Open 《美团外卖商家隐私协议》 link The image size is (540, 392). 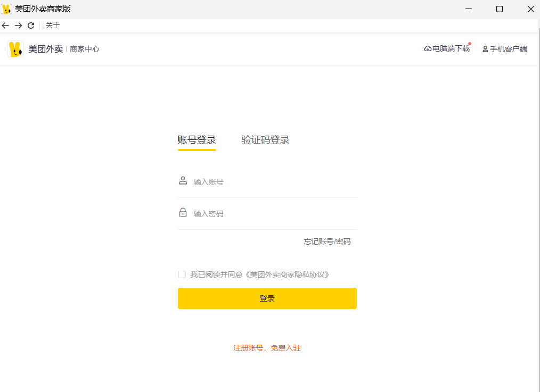pos(288,274)
